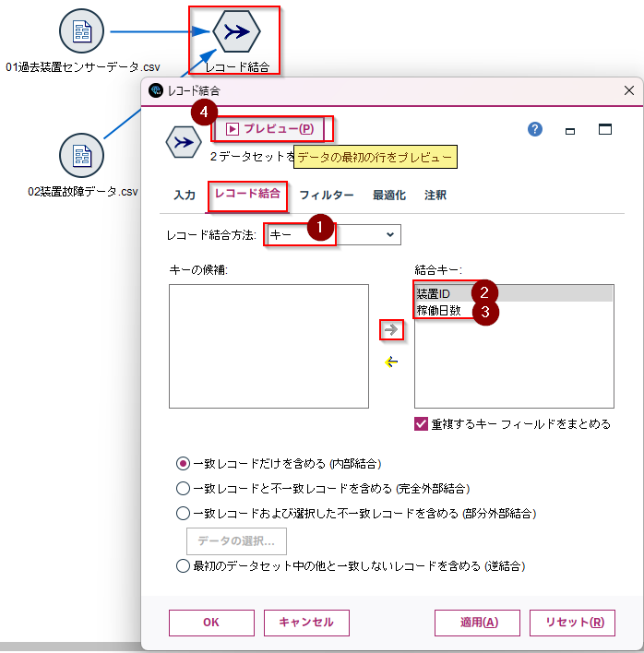Select the レコード結合 hexagon node on canvas
The width and height of the screenshot is (644, 653).
click(236, 31)
